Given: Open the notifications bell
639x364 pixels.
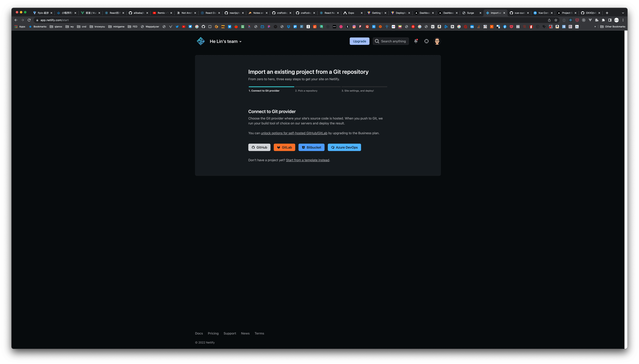Looking at the screenshot, I should (x=416, y=41).
